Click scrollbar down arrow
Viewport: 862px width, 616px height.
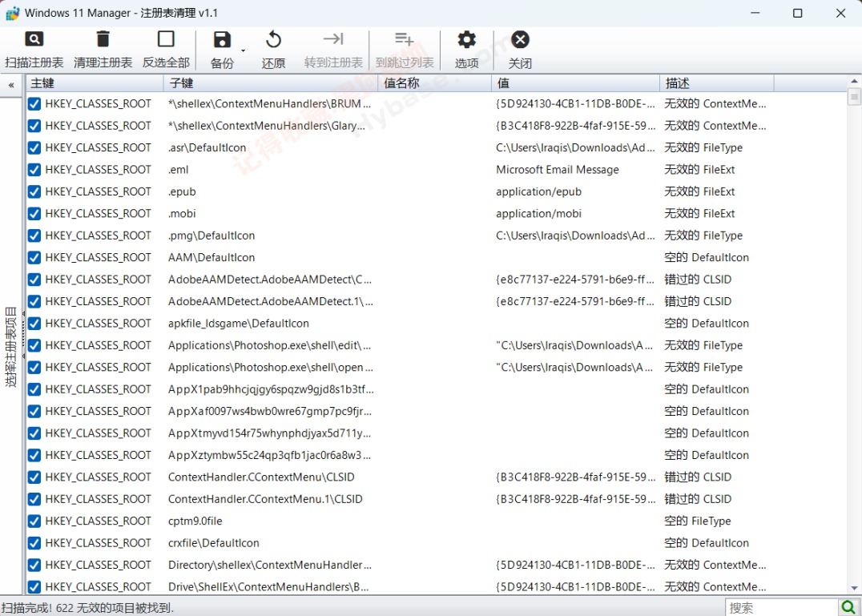(854, 588)
